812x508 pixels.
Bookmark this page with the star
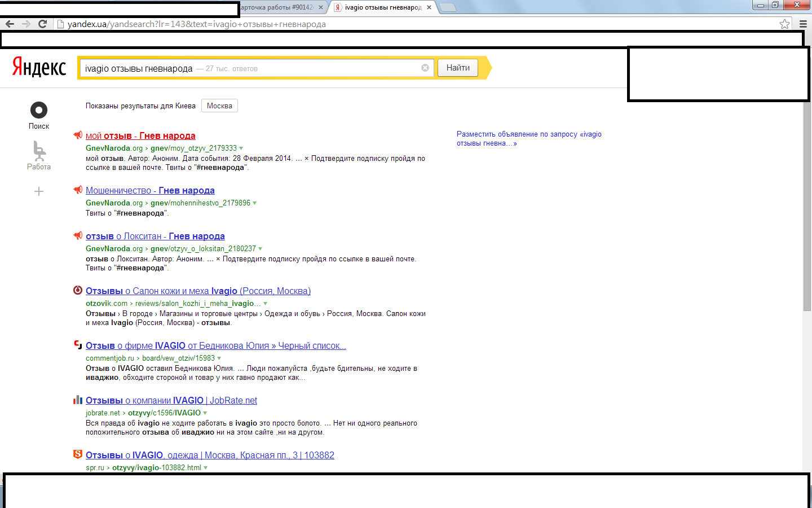tap(784, 24)
